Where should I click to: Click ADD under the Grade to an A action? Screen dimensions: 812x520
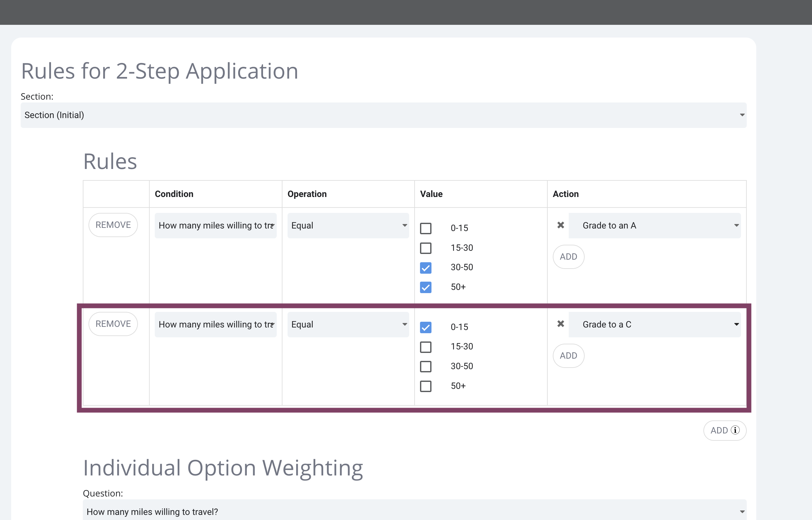click(x=568, y=256)
